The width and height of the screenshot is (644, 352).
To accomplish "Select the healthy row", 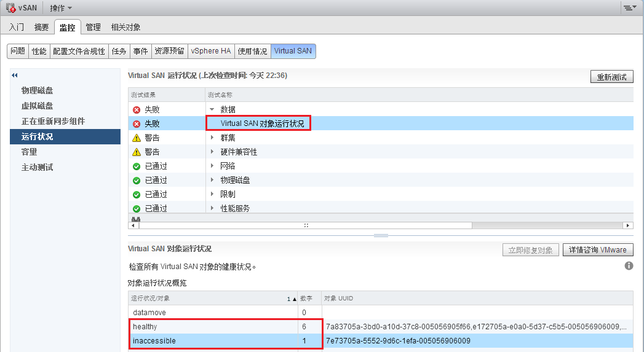I will pyautogui.click(x=381, y=327).
